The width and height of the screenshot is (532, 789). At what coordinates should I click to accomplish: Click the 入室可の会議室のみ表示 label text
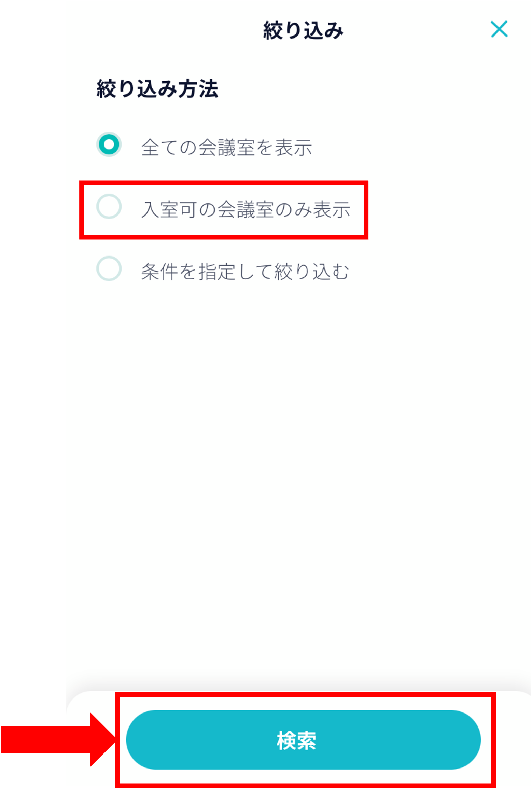pyautogui.click(x=246, y=209)
